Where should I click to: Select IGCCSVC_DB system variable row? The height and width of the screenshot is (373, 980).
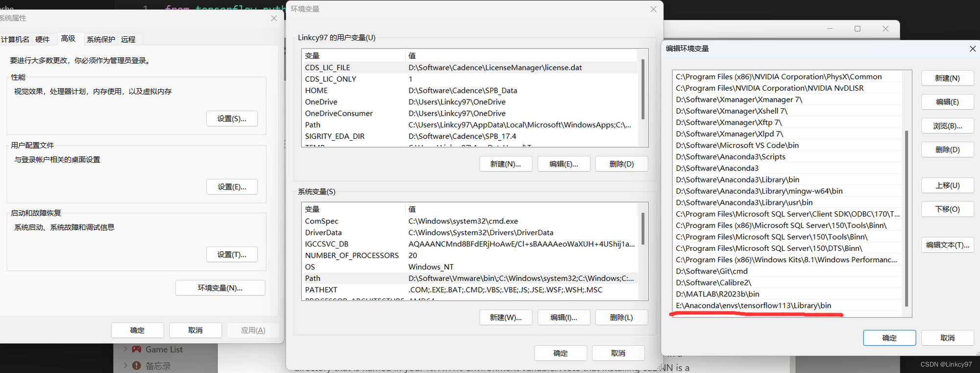click(x=470, y=244)
